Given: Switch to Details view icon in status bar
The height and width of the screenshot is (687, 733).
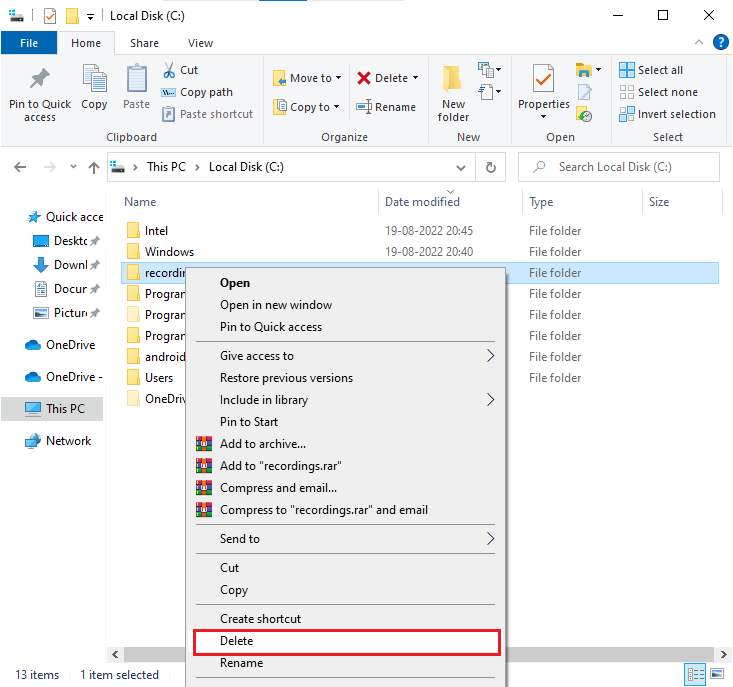Looking at the screenshot, I should (695, 674).
